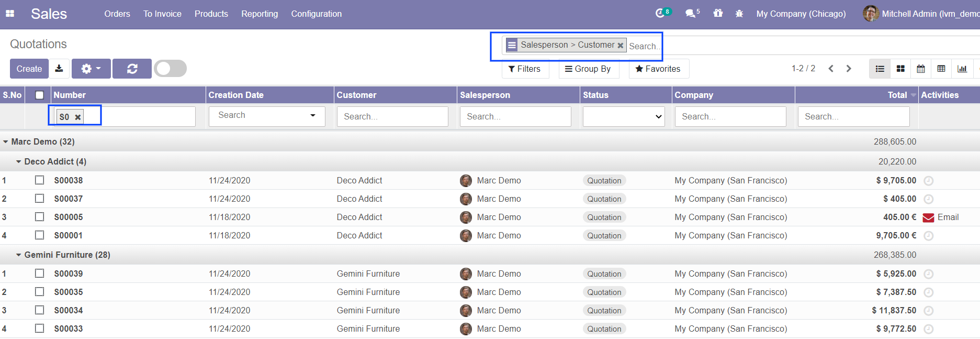Open the conversations chat bubble icon
The image size is (980, 339).
[691, 14]
